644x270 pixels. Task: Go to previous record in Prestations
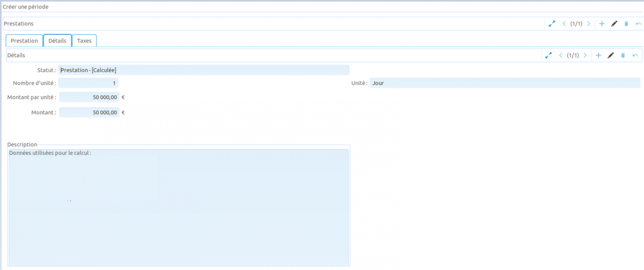pyautogui.click(x=564, y=24)
